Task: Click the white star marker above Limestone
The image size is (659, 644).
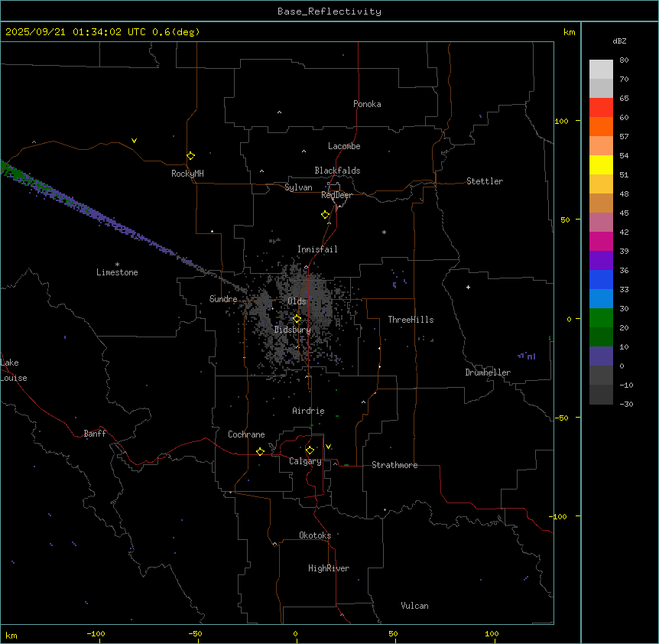Action: [117, 264]
